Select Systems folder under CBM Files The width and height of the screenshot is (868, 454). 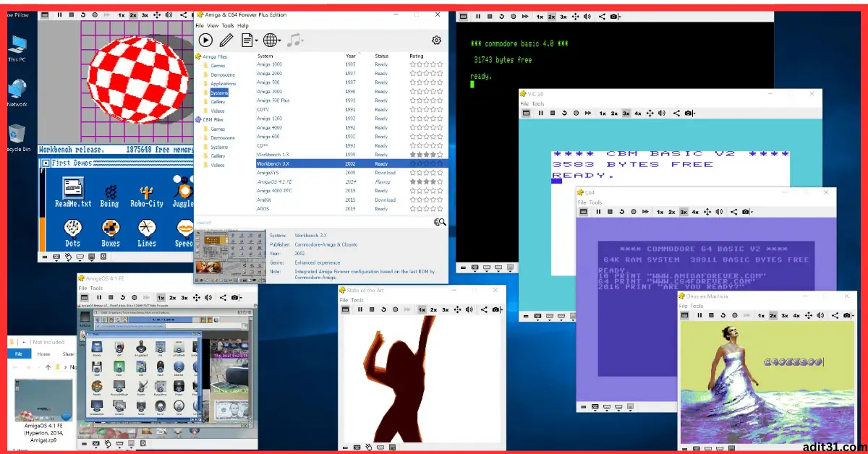(218, 147)
